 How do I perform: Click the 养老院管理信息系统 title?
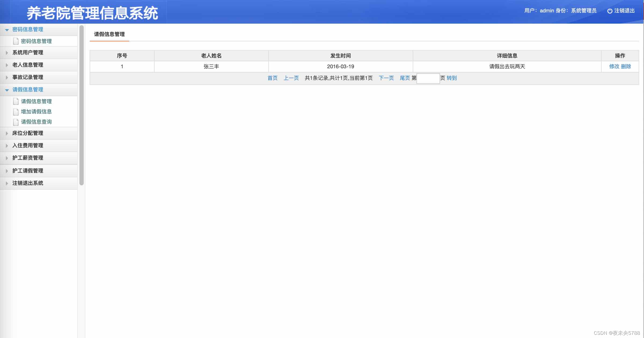(x=92, y=13)
